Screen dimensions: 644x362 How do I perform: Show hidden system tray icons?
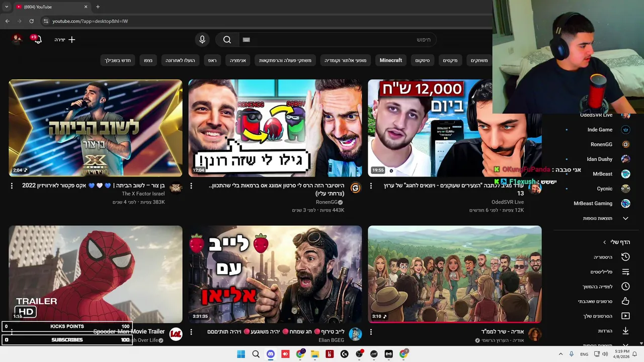pyautogui.click(x=560, y=354)
